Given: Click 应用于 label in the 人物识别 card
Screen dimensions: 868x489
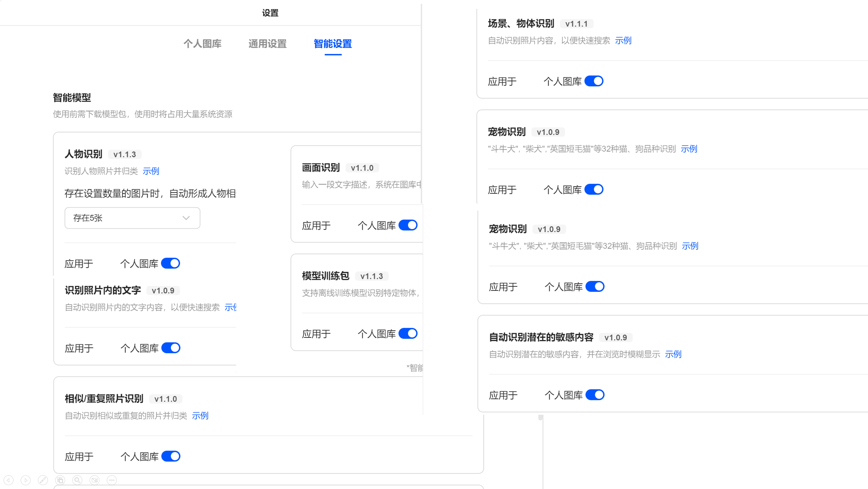Looking at the screenshot, I should (79, 264).
